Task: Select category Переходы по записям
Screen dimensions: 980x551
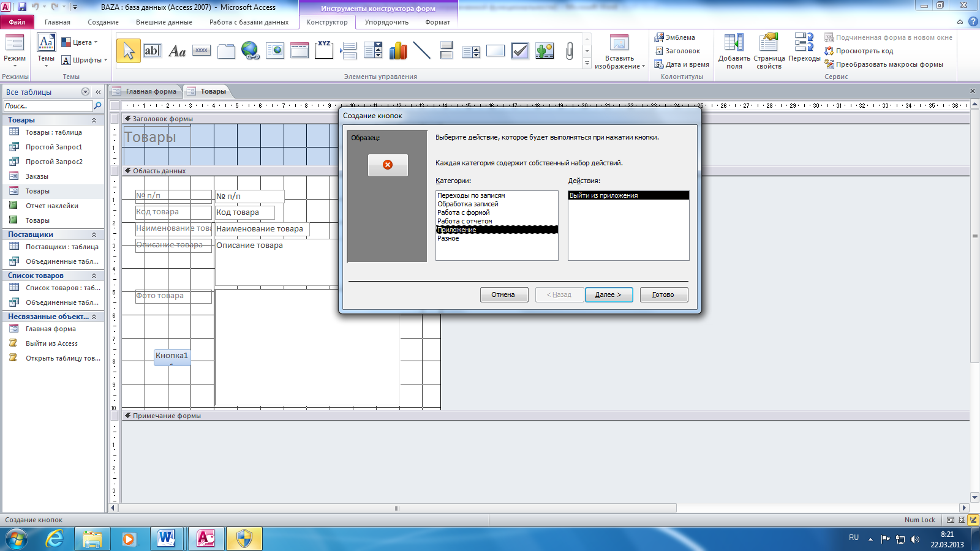Action: pos(497,195)
